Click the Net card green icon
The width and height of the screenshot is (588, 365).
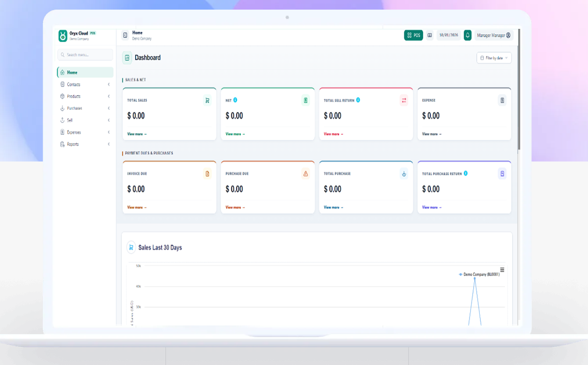(306, 101)
